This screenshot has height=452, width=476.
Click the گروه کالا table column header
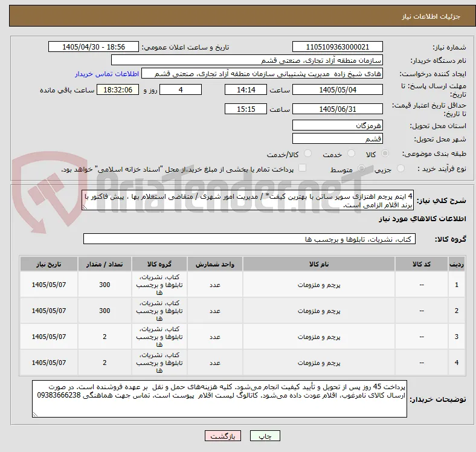[x=159, y=264]
